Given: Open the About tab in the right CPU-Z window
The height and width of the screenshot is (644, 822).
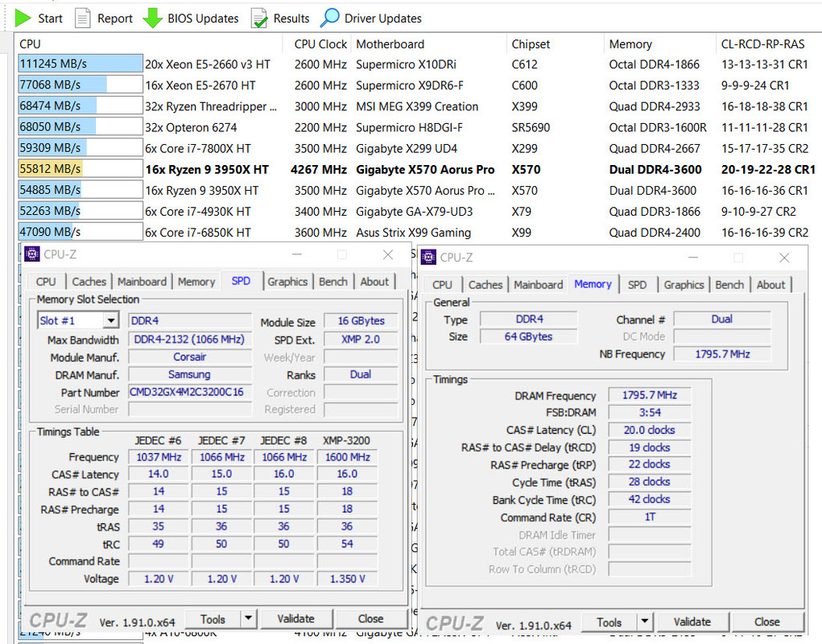Looking at the screenshot, I should click(x=770, y=285).
